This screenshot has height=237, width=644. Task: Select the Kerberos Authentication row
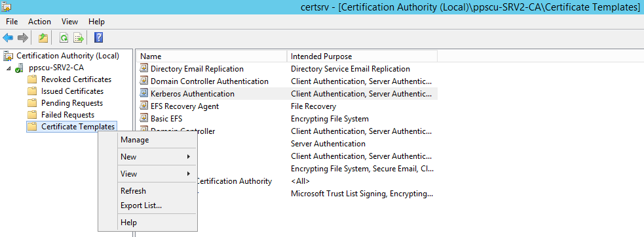(x=287, y=93)
